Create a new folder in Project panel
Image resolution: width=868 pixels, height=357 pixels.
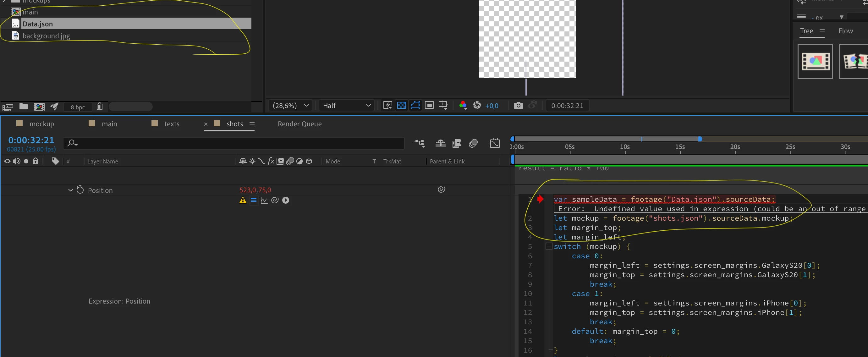[23, 107]
